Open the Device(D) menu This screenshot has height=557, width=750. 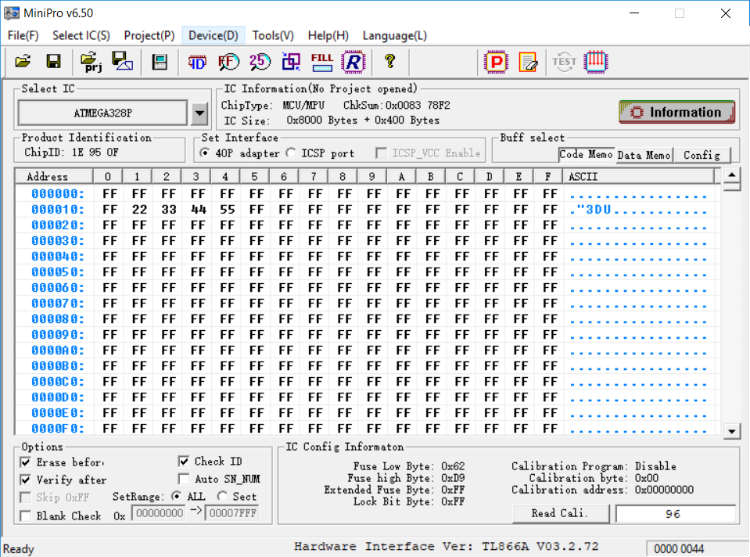click(213, 36)
